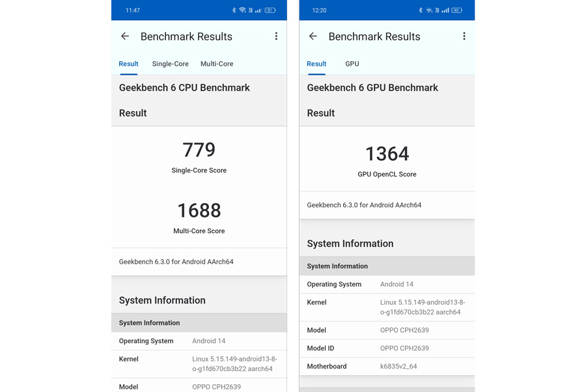Select Result tab on CPU benchmark screen
This screenshot has height=392, width=586.
pos(128,64)
